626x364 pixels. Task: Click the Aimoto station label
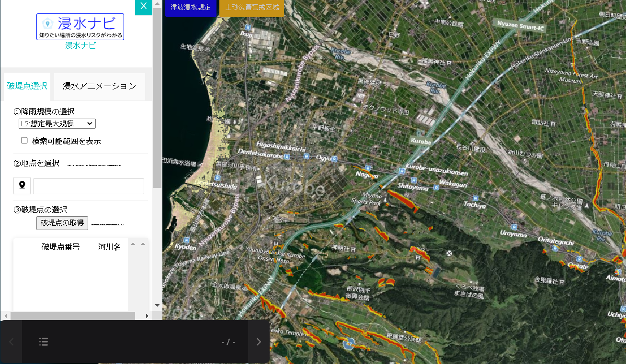[x=615, y=278]
